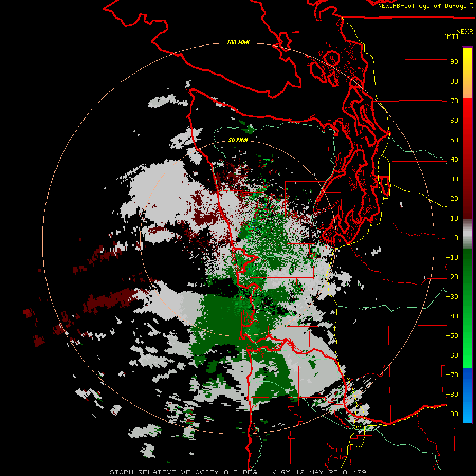Click the gray zero-velocity segment of color bar

tap(467, 234)
